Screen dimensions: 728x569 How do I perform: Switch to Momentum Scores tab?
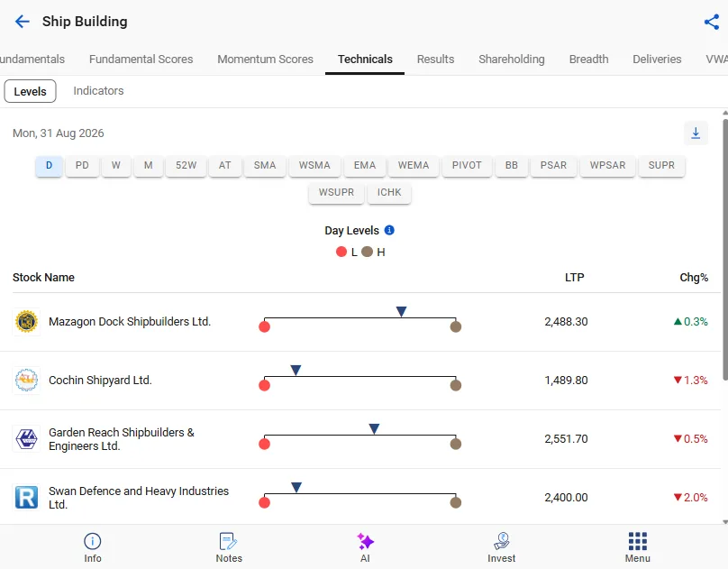point(265,59)
